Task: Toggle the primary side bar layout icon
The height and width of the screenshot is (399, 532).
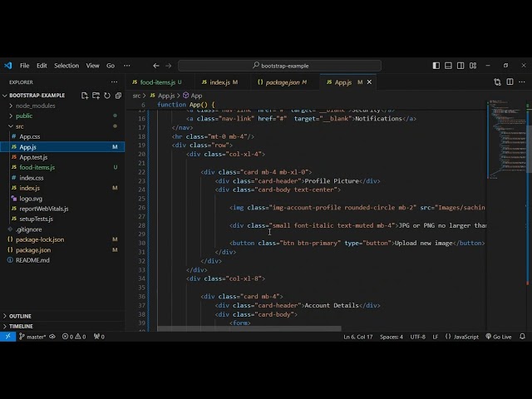Action: (x=436, y=66)
